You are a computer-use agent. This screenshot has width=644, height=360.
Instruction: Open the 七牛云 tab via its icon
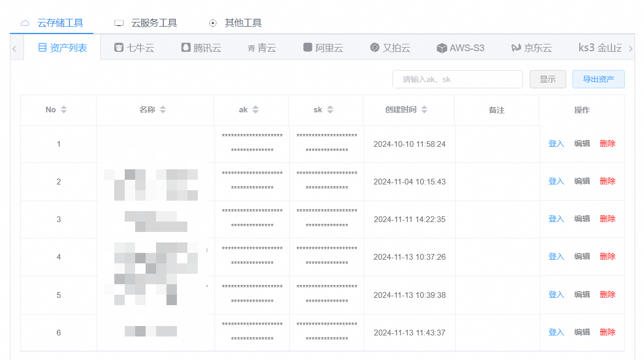[x=119, y=48]
